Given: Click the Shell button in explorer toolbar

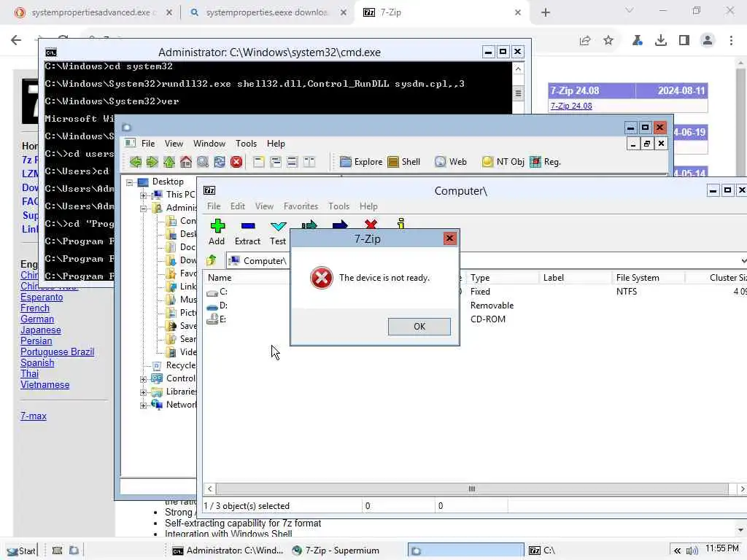Looking at the screenshot, I should pos(404,162).
